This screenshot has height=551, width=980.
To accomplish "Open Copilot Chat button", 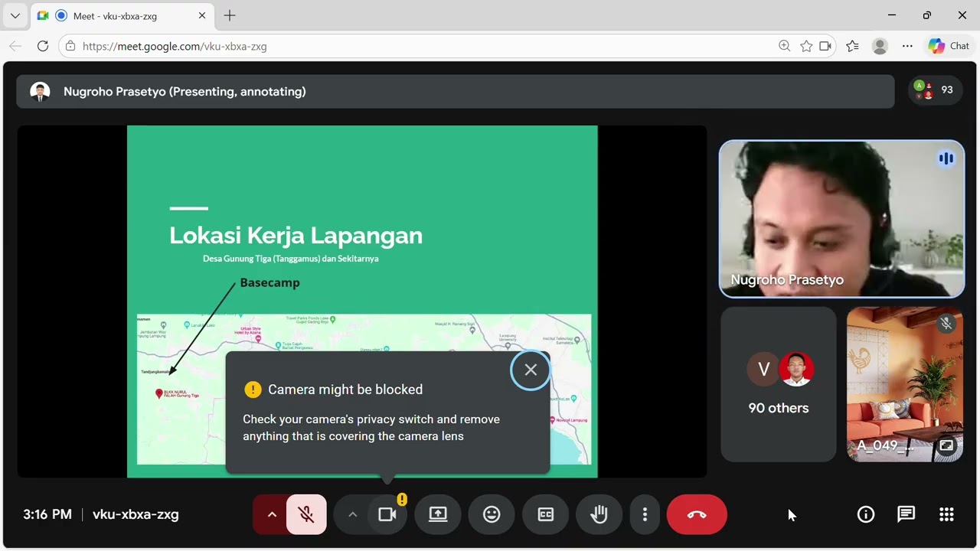I will point(949,46).
